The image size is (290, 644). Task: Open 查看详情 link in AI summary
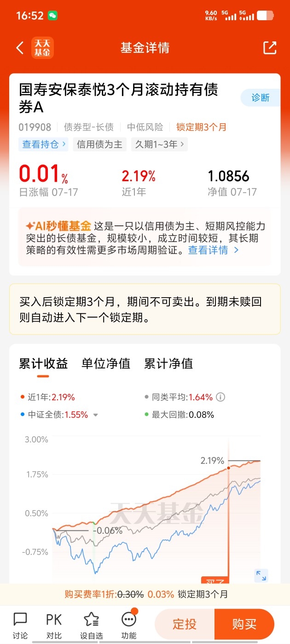(x=213, y=250)
